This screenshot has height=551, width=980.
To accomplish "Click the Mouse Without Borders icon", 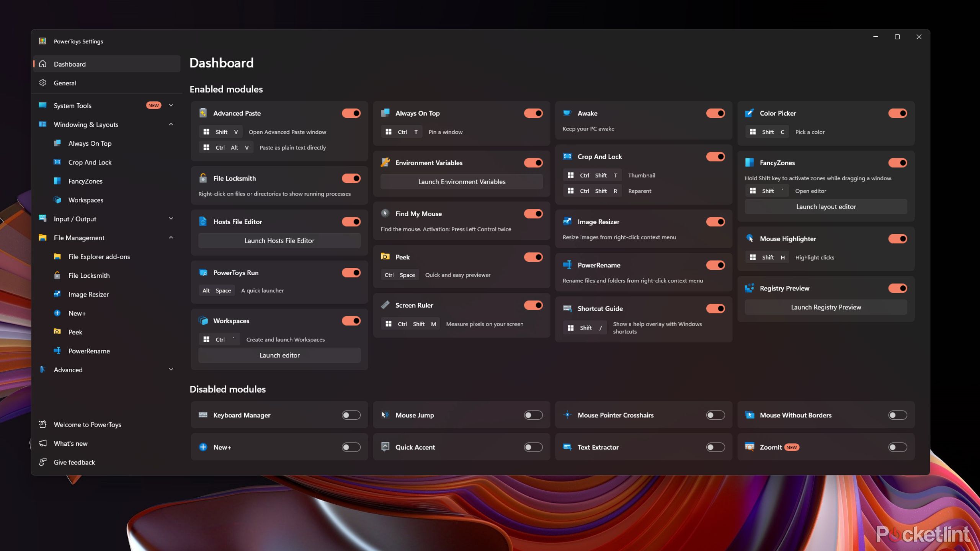I will [x=750, y=415].
